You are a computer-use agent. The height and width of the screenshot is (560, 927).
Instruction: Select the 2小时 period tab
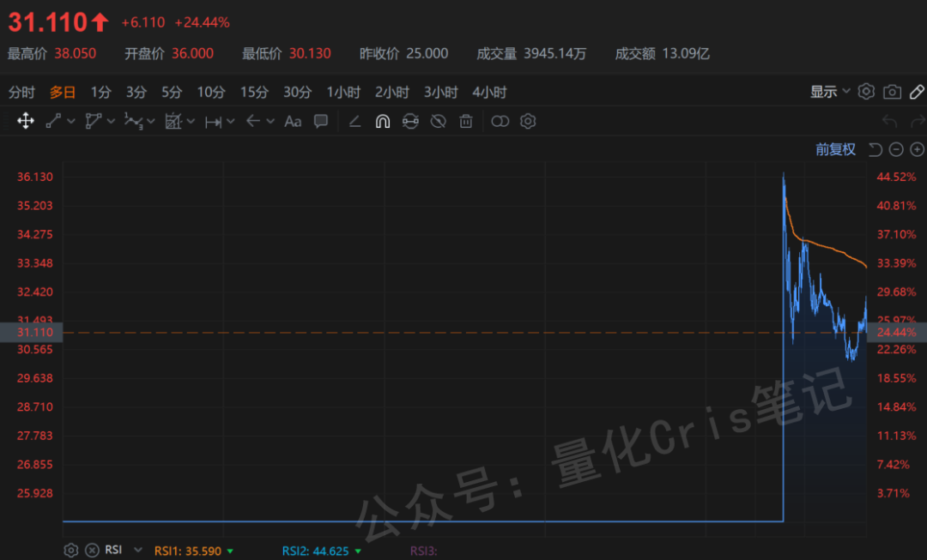[x=392, y=92]
